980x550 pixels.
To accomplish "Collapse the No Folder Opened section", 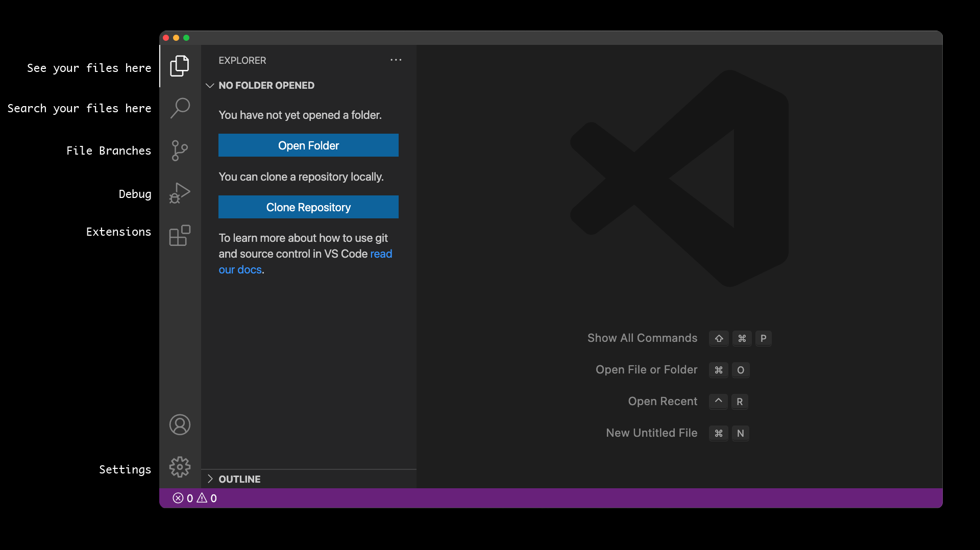I will coord(210,85).
